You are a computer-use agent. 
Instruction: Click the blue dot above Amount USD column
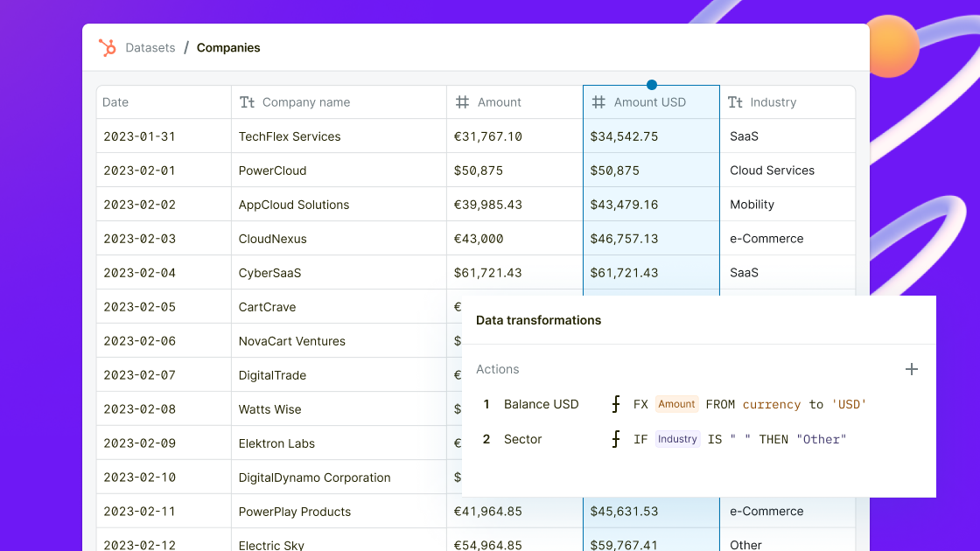(x=651, y=85)
